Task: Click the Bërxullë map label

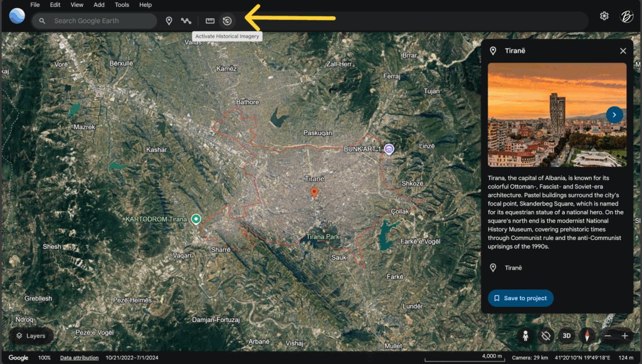Action: (x=121, y=63)
